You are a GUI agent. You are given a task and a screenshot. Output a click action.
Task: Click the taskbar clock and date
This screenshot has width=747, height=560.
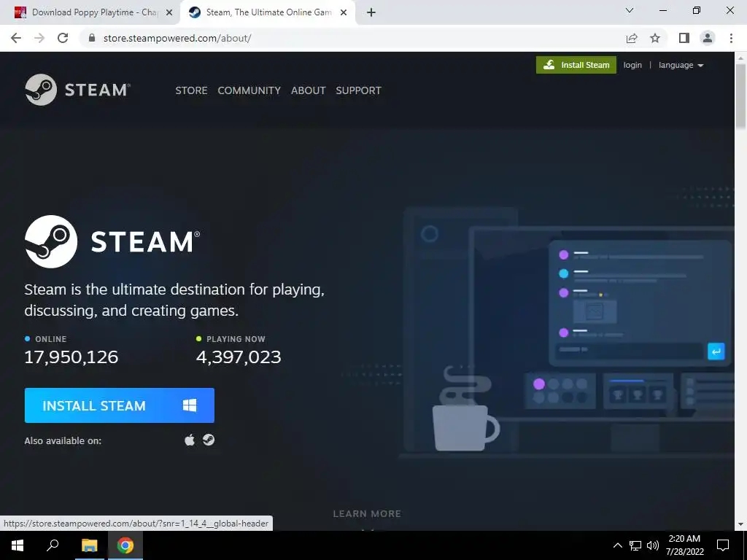(684, 545)
